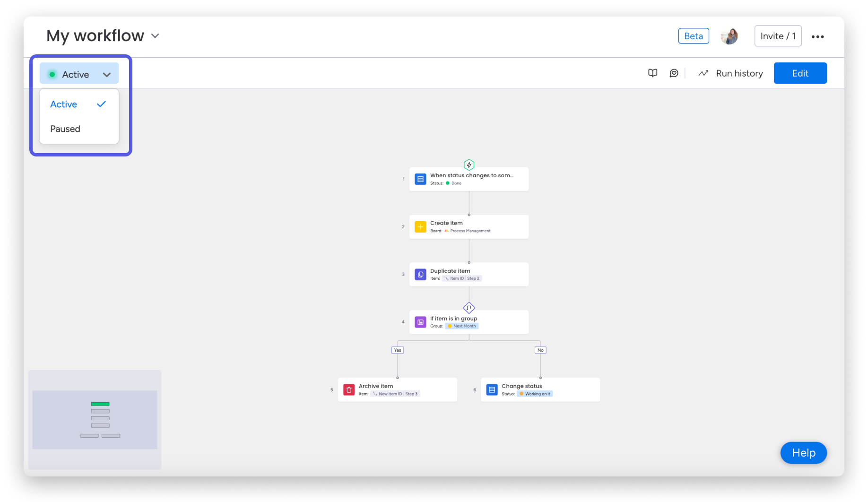Open the three-dot options menu

(818, 36)
